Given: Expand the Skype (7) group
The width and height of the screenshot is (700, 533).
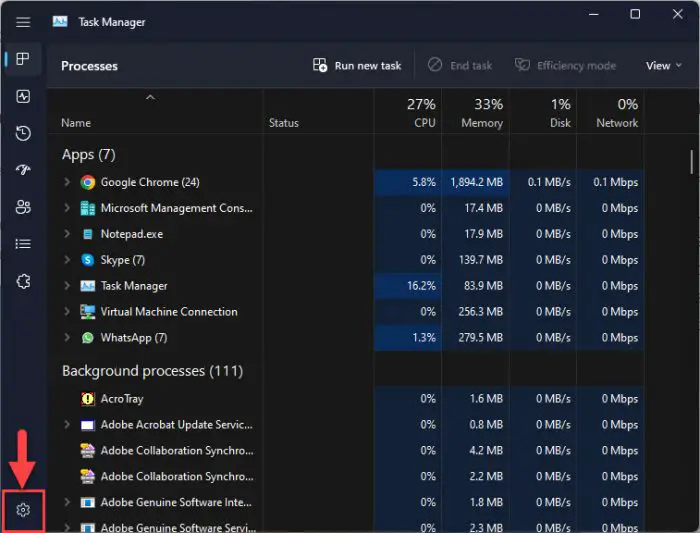Looking at the screenshot, I should click(67, 259).
